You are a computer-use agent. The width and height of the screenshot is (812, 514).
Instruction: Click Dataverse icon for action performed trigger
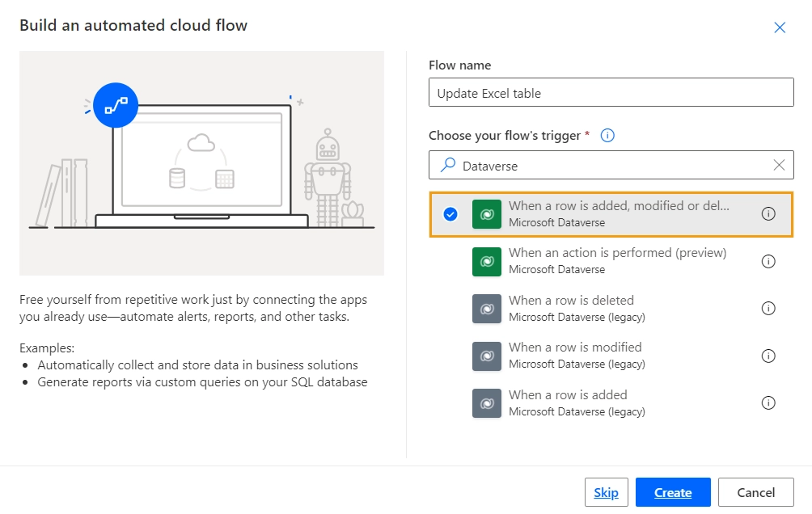487,261
